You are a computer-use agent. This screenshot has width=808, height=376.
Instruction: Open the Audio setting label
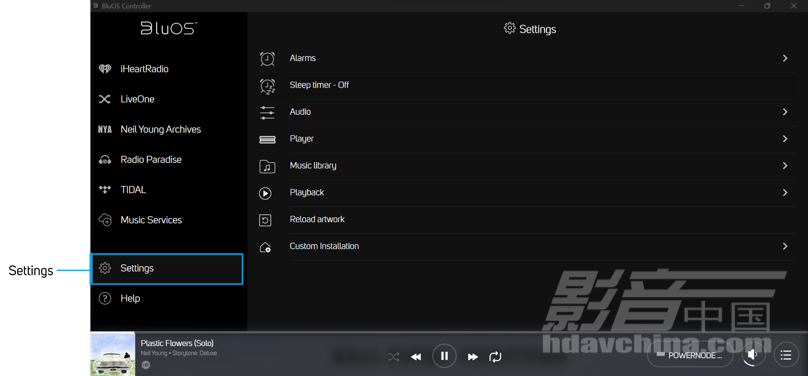pyautogui.click(x=300, y=112)
